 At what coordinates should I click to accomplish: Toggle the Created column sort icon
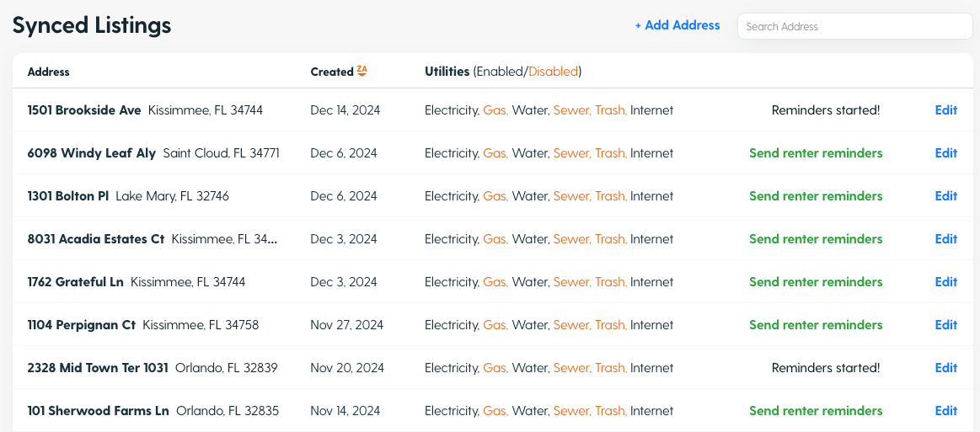click(x=361, y=72)
